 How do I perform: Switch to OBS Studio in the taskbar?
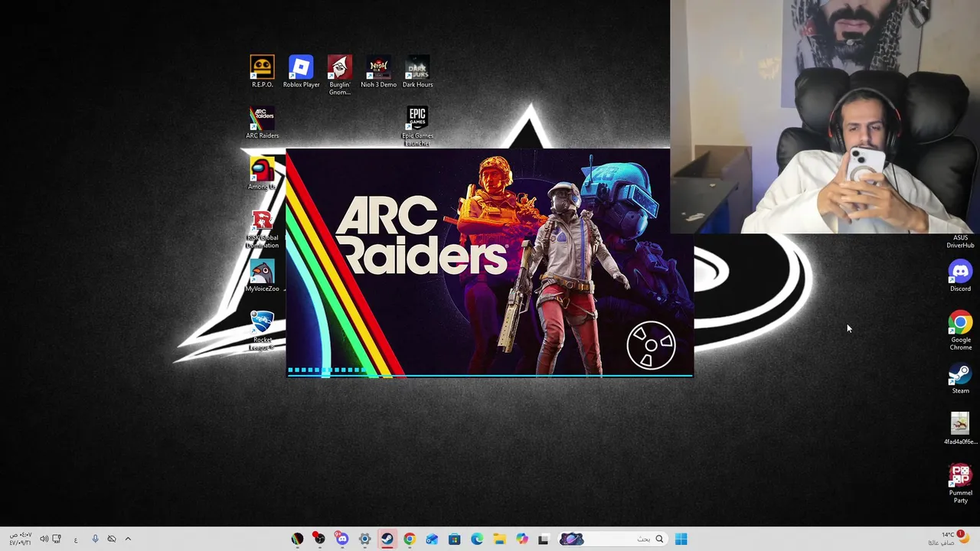(x=319, y=539)
